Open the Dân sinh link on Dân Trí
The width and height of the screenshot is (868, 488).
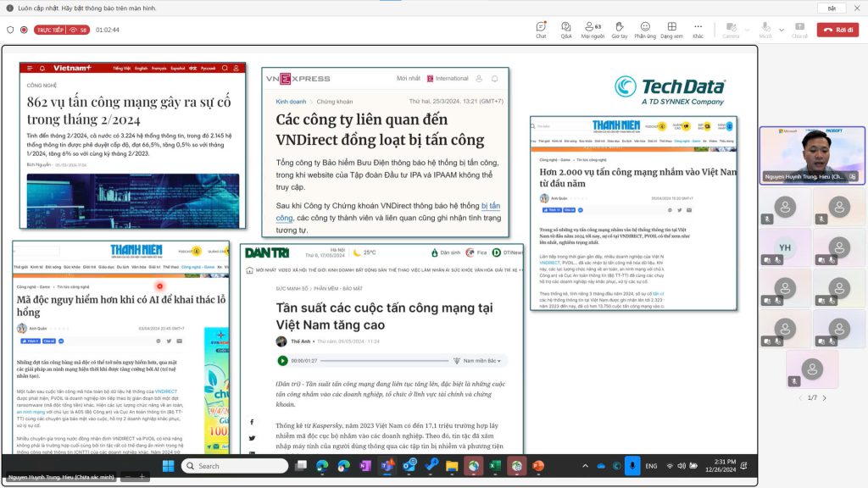tap(446, 252)
